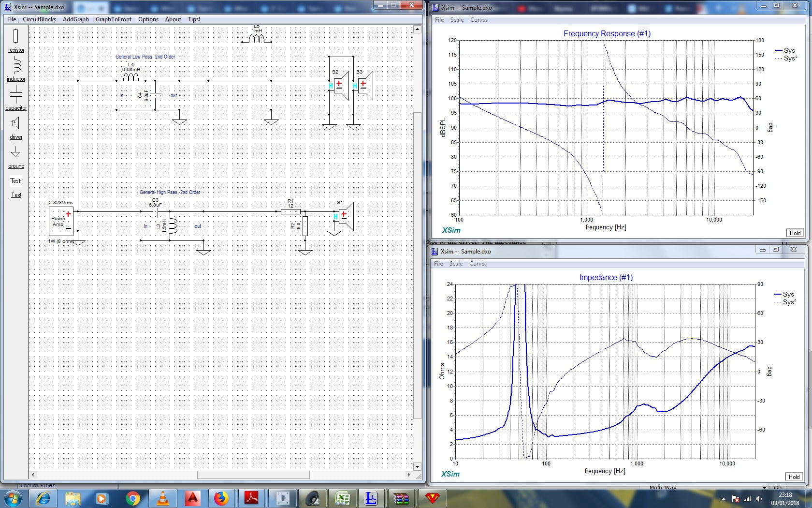Open Google Chrome from the taskbar
The image size is (812, 508).
(x=132, y=498)
